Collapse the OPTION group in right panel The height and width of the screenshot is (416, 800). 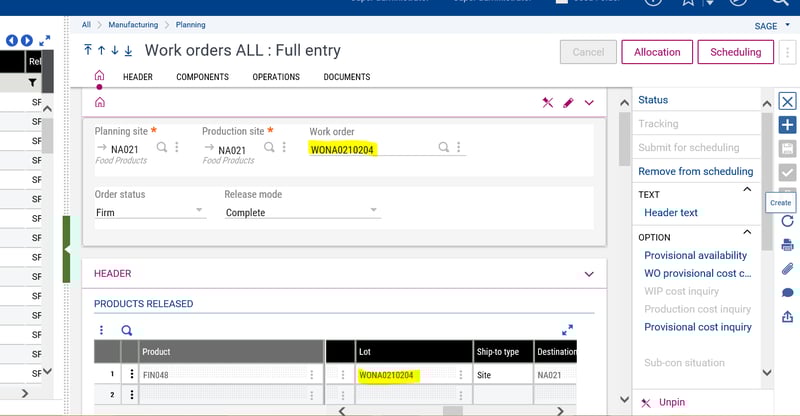[746, 237]
